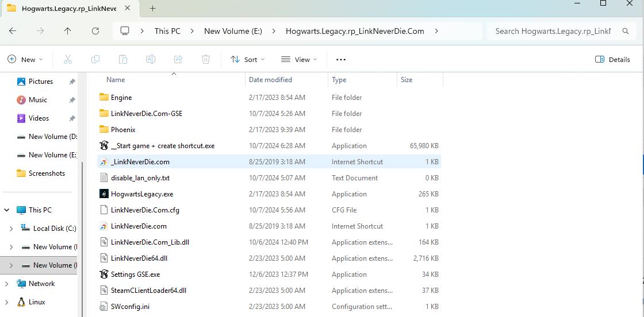
Task: Click the Copy icon in toolbar
Action: pyautogui.click(x=95, y=59)
